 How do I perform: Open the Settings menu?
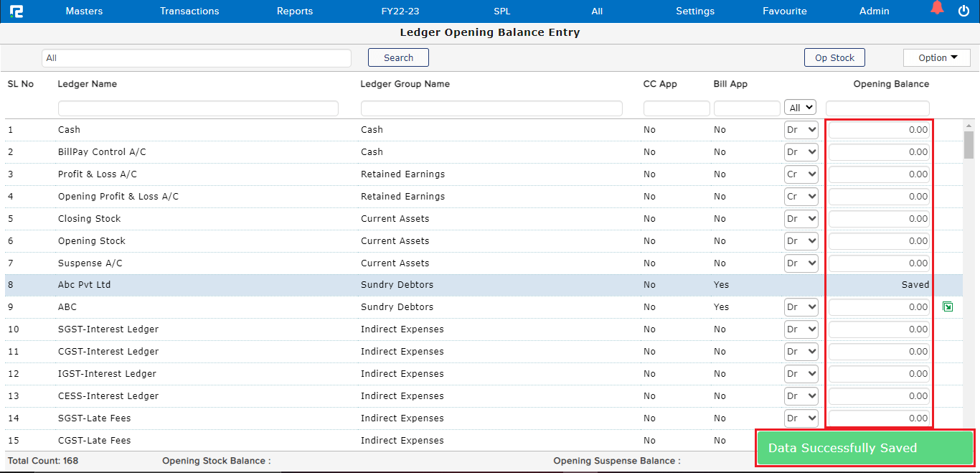tap(694, 11)
